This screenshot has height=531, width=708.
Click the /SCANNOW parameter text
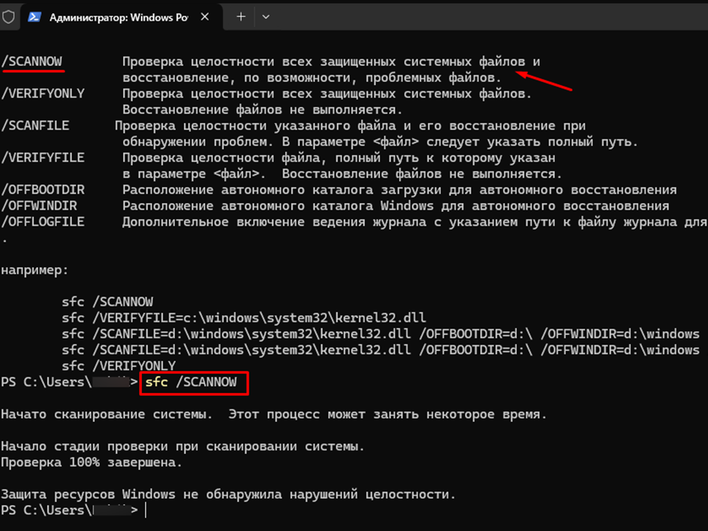click(32, 61)
